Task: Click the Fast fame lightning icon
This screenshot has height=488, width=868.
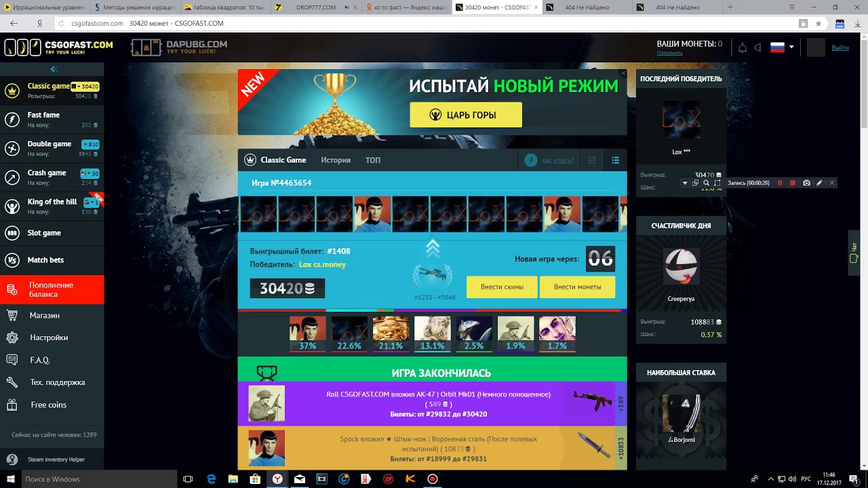Action: pos(12,120)
